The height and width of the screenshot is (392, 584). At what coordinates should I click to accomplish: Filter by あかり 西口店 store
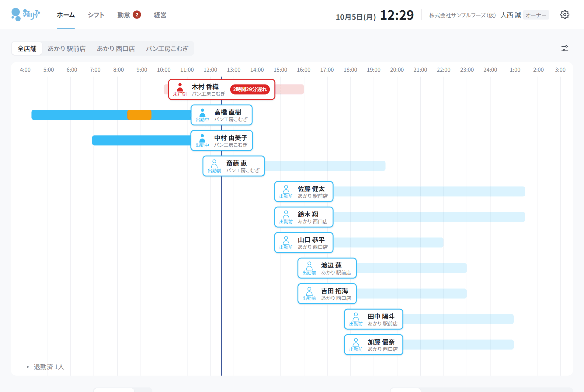(x=116, y=49)
